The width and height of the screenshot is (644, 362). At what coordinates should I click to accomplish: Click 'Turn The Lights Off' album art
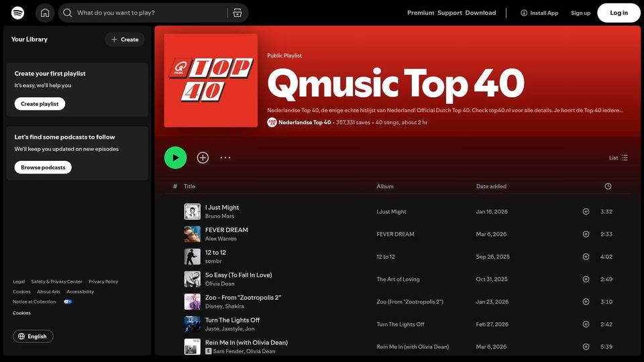coord(193,324)
